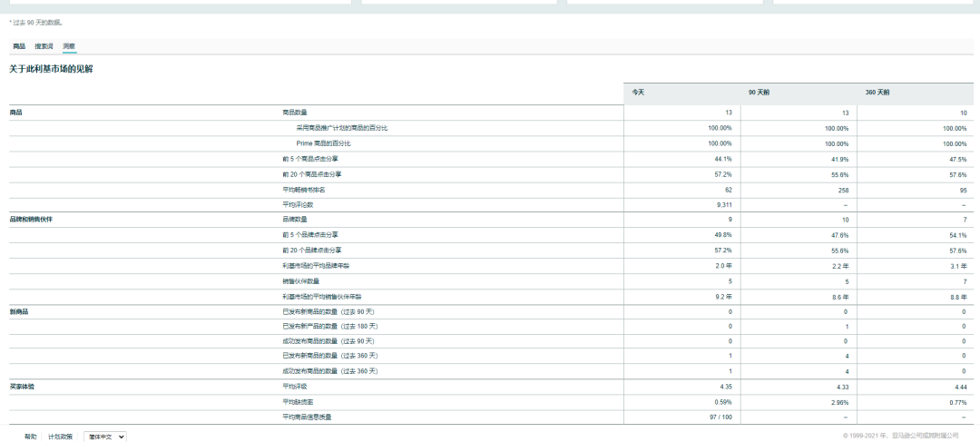Click the 前 5 个商品点击分享 label
Viewport: 980px width, 442px height.
(310, 159)
